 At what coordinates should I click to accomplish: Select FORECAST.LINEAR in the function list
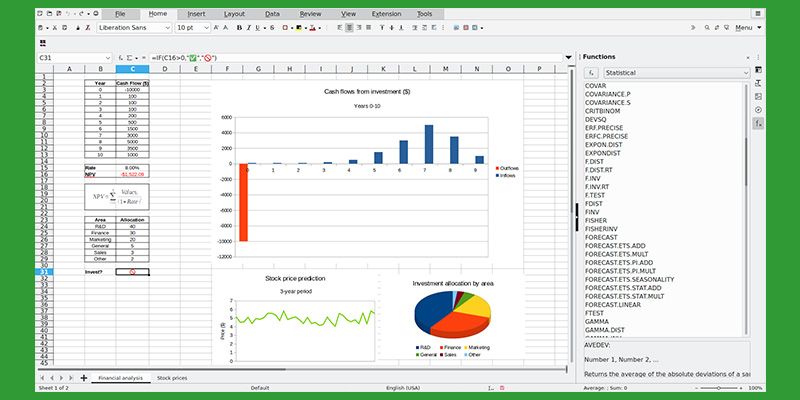pyautogui.click(x=613, y=305)
